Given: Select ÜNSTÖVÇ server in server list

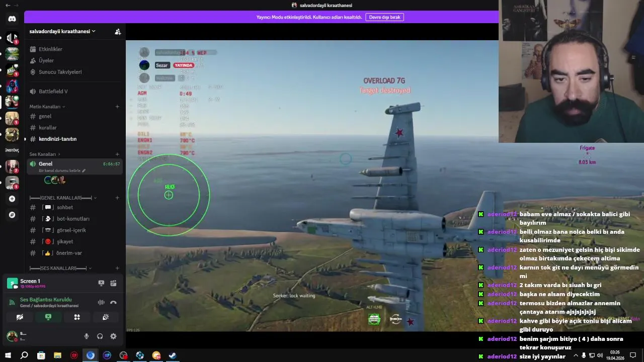Looking at the screenshot, I should (12, 150).
